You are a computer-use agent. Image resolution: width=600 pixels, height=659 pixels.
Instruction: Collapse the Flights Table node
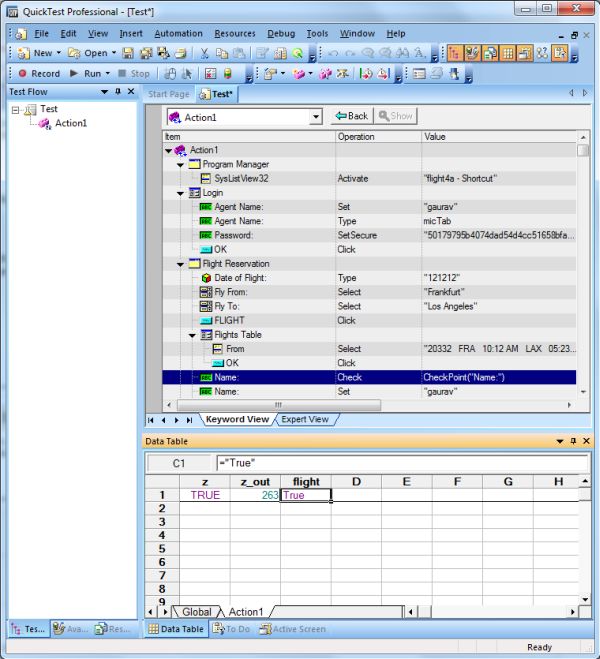192,335
